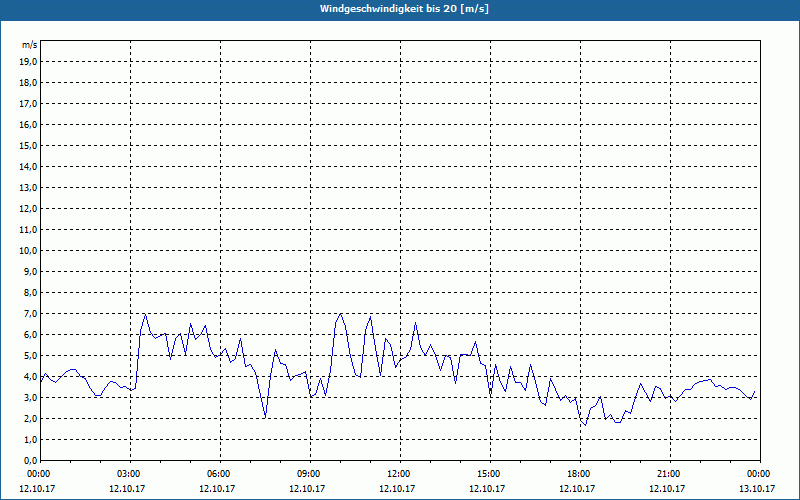Click the 12.10.17 date under 18:00
This screenshot has height=500, width=800.
pos(577,488)
